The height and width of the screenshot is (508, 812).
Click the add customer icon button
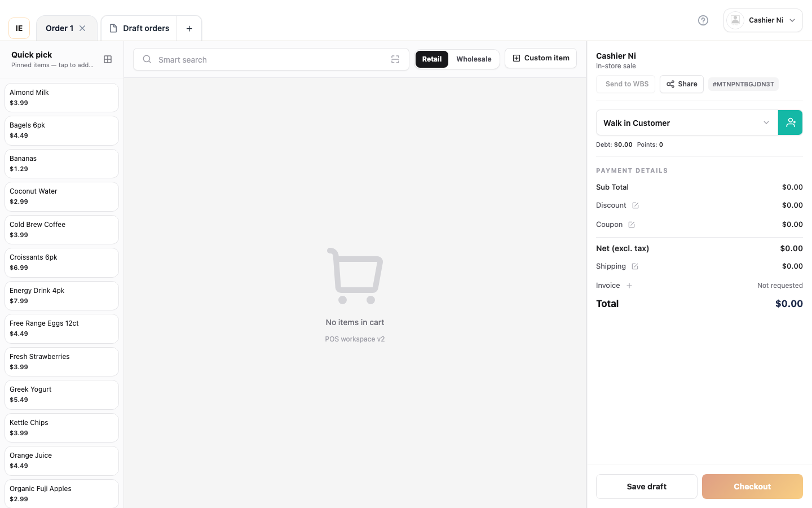[x=791, y=122]
